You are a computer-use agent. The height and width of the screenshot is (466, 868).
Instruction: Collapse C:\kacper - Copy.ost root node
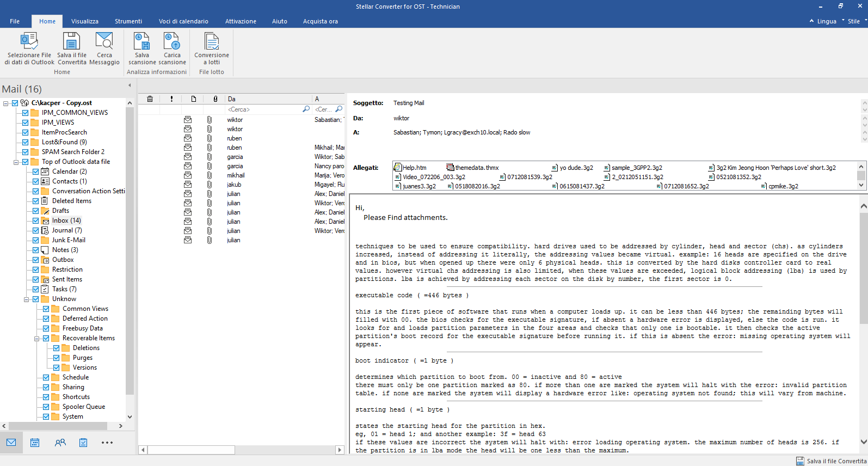(5, 103)
